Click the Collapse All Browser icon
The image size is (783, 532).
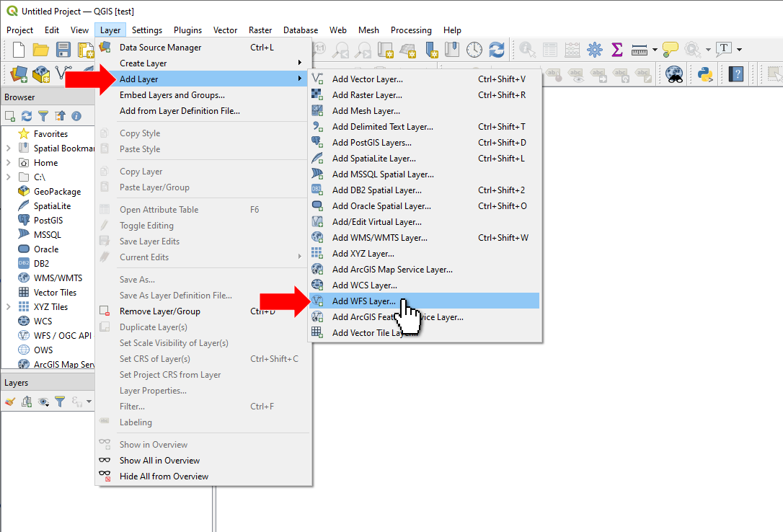pyautogui.click(x=60, y=116)
